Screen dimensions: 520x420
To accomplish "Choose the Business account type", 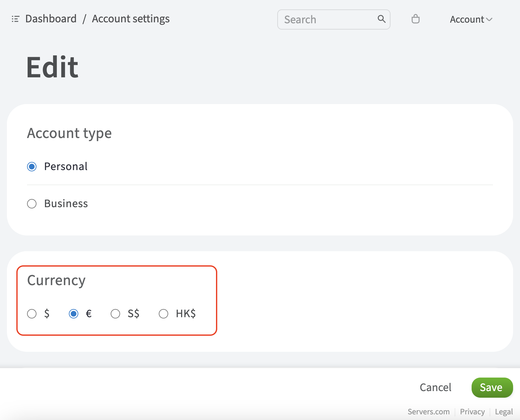I will click(32, 204).
